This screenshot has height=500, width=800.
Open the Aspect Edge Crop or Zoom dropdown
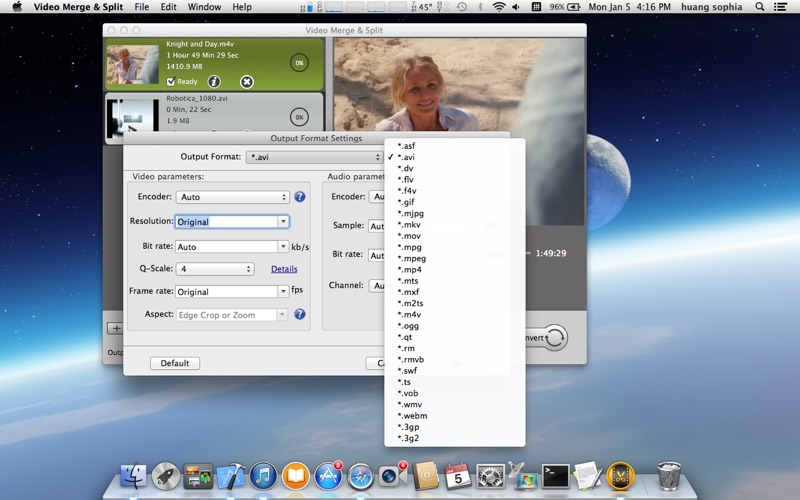coord(232,315)
